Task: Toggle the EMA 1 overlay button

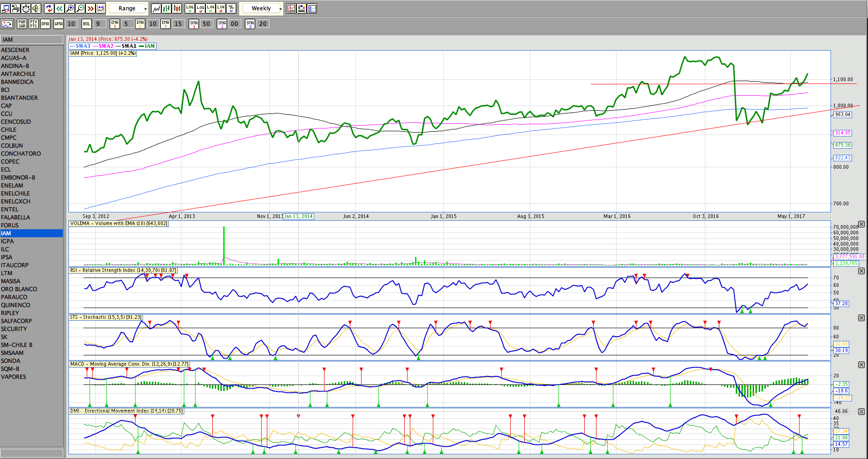Action: 115,24
